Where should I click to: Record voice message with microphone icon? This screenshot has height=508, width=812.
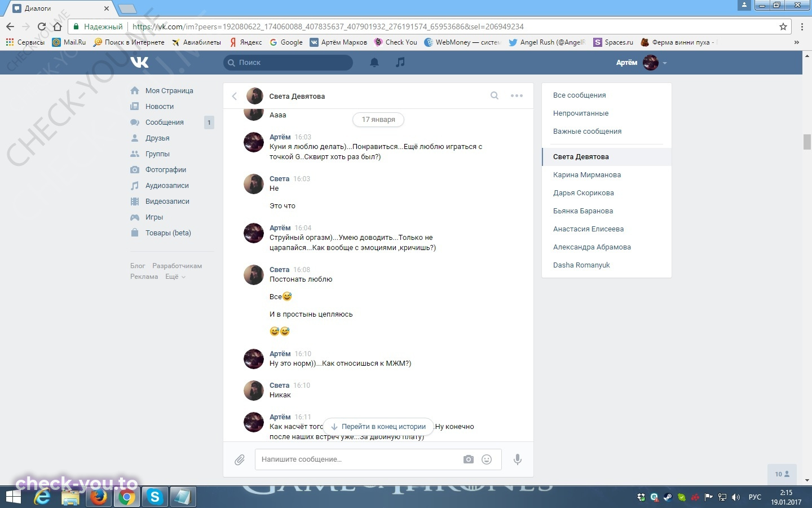pos(517,459)
